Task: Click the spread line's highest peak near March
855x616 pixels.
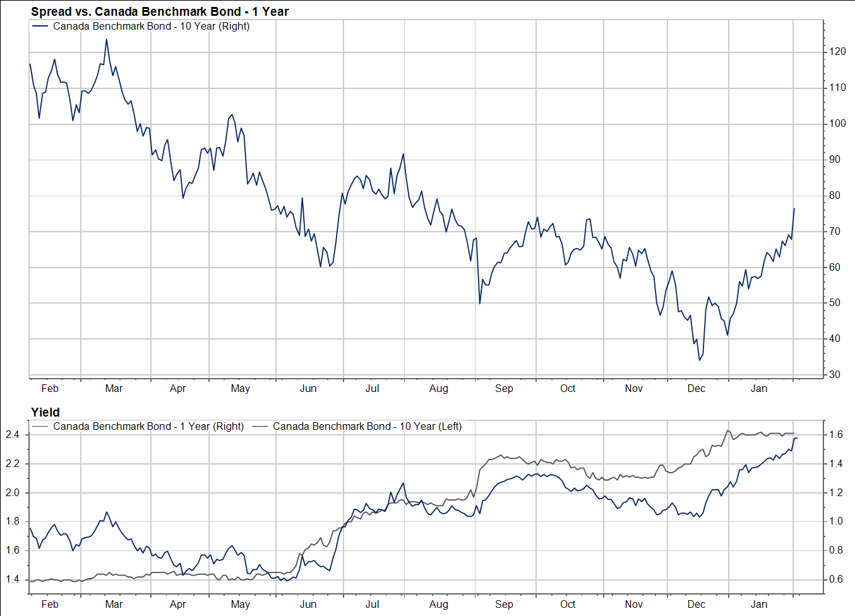Action: coord(106,40)
